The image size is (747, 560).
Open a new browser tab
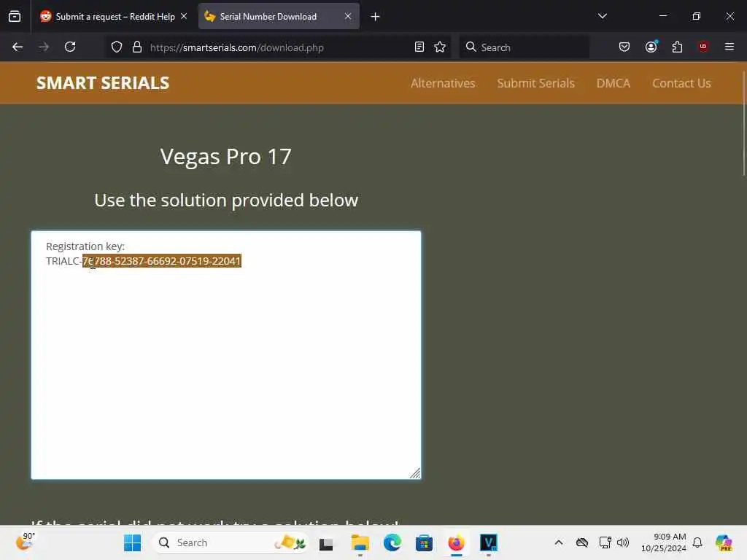click(x=376, y=17)
